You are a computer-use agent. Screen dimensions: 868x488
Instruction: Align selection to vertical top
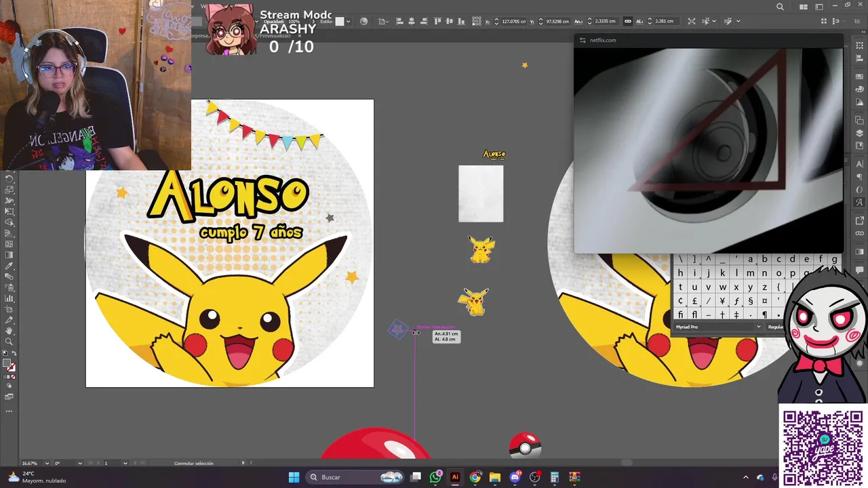pos(437,21)
